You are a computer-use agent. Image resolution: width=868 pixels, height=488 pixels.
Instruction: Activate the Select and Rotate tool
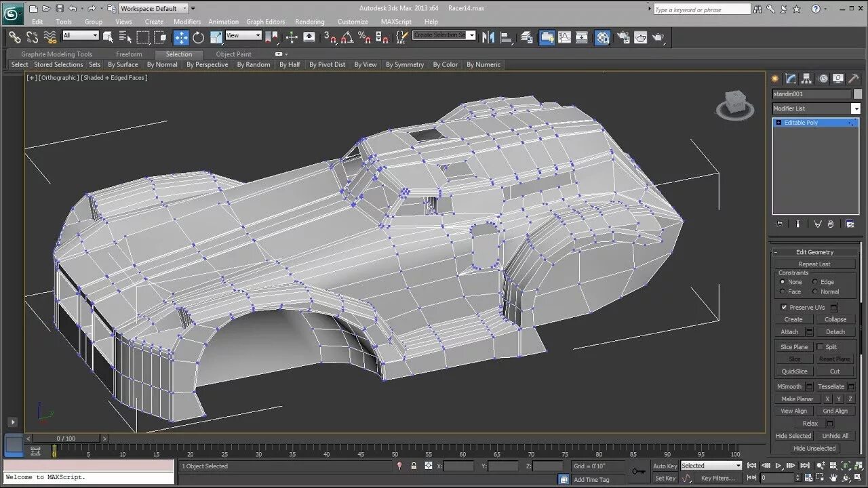(x=198, y=37)
